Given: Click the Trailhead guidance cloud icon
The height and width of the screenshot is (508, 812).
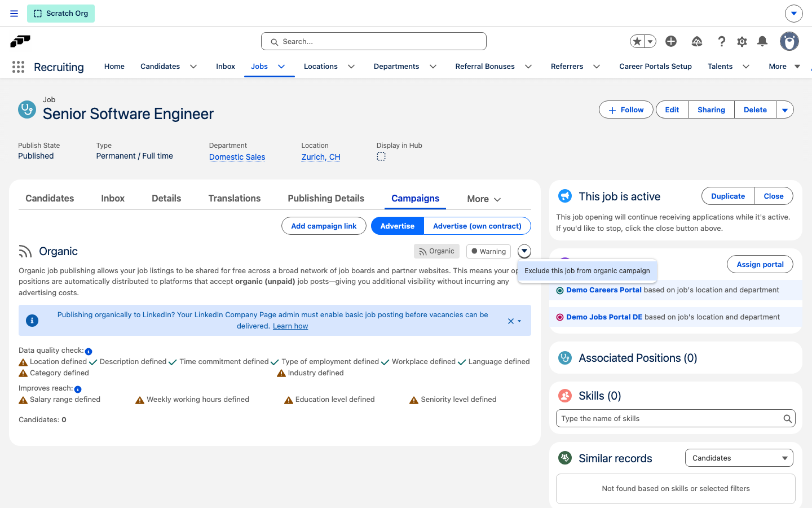Looking at the screenshot, I should (x=697, y=41).
